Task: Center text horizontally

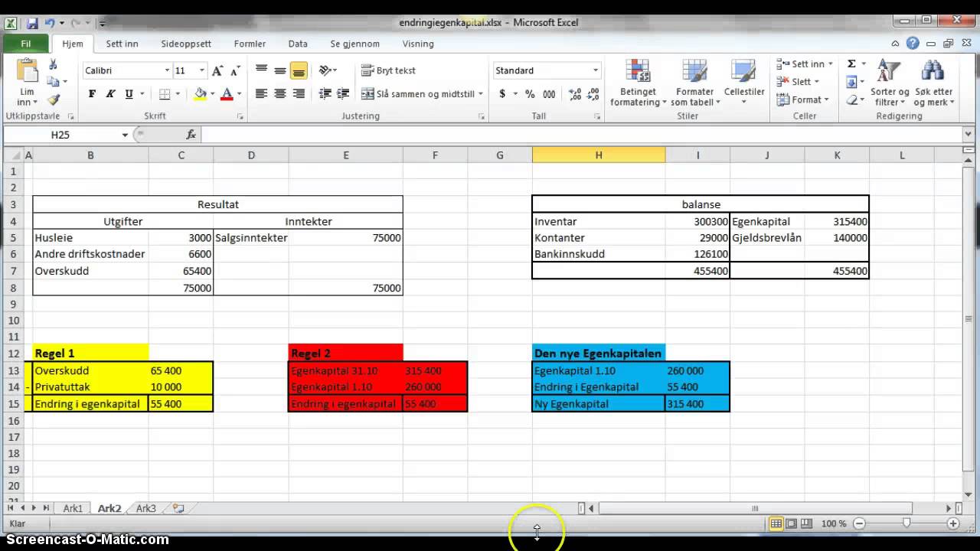Action: pos(280,94)
